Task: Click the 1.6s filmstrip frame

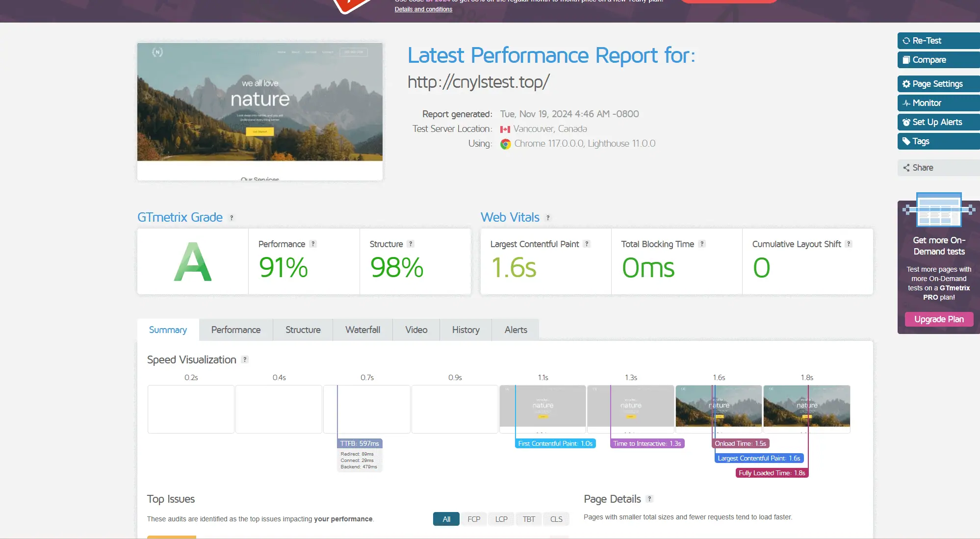Action: [x=719, y=409]
